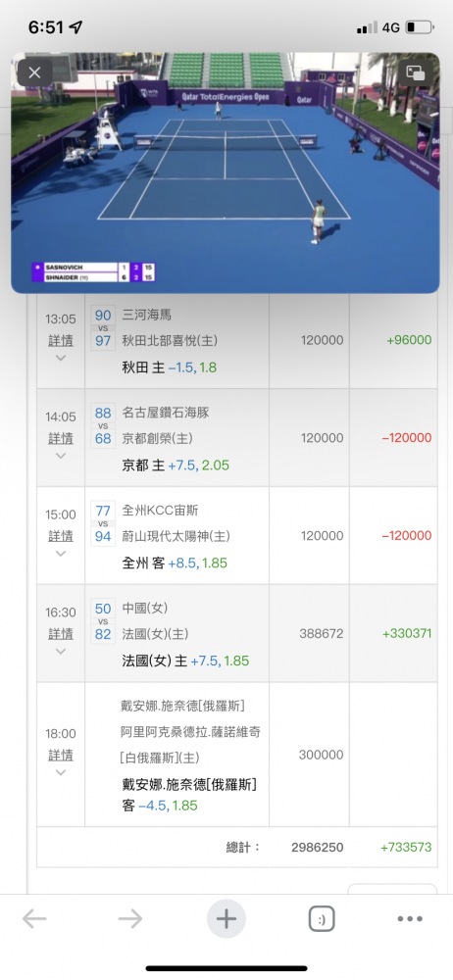Expand the chevron under 14:05 row
The image size is (453, 980).
tap(61, 456)
